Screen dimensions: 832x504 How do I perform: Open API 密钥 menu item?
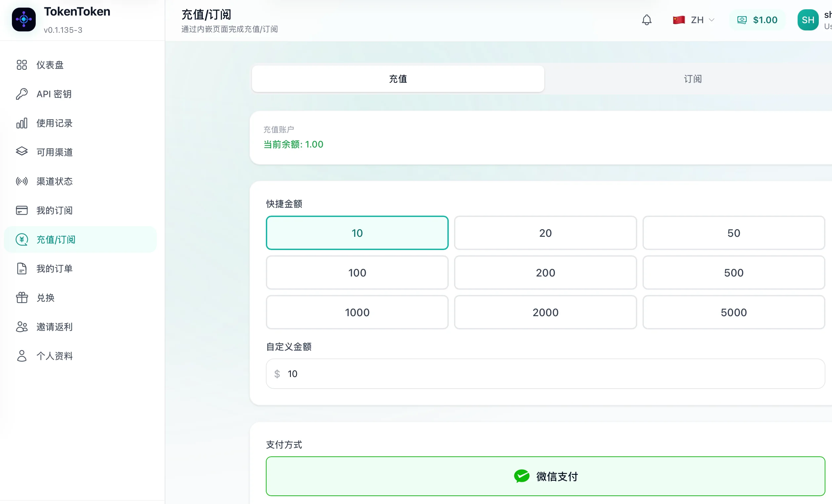[80, 94]
